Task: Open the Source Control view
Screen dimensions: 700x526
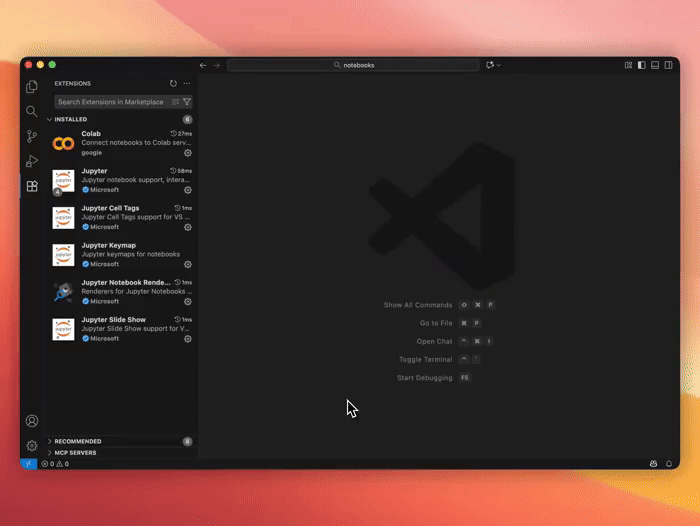Action: pos(32,136)
